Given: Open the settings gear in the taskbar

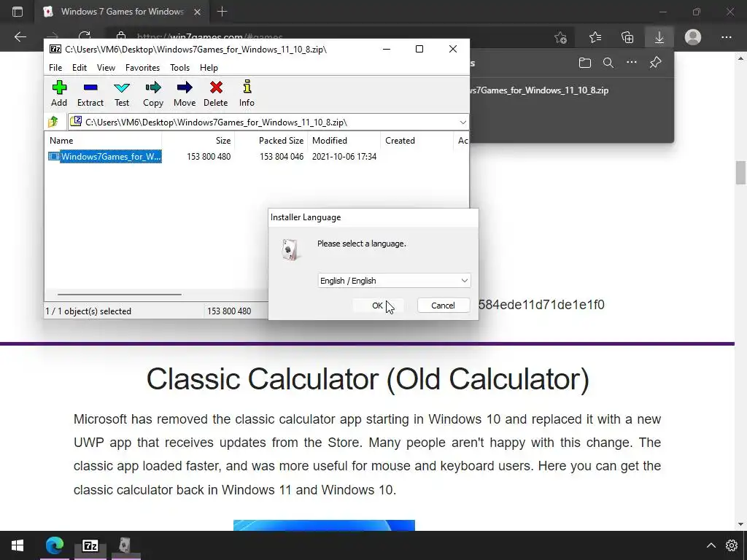Looking at the screenshot, I should [731, 545].
